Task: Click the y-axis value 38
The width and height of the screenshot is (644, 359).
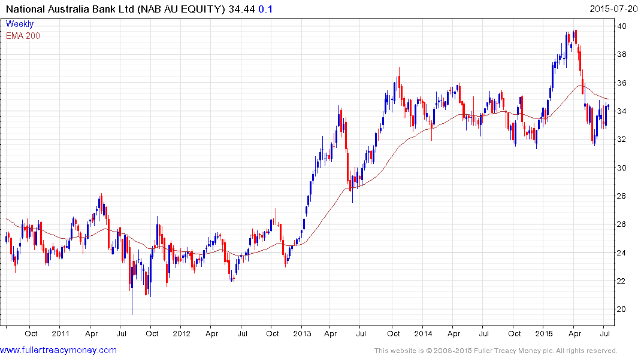Action: point(621,54)
